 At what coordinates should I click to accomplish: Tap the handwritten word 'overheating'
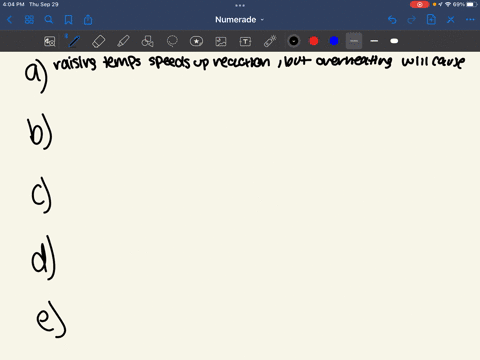pyautogui.click(x=354, y=61)
